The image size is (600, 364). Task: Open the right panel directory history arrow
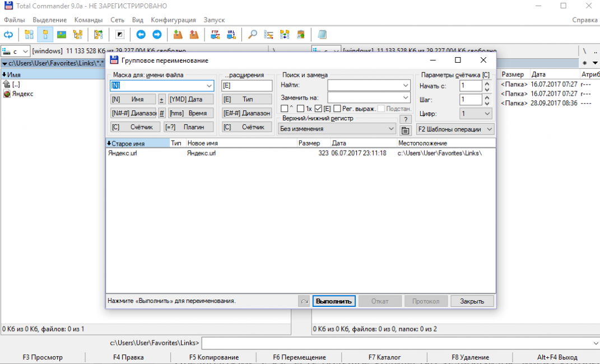click(595, 63)
